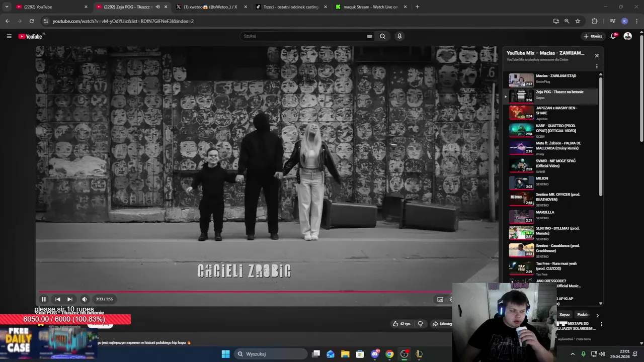The height and width of the screenshot is (362, 644).
Task: Open the Chrome three-dot menu
Action: [x=636, y=21]
